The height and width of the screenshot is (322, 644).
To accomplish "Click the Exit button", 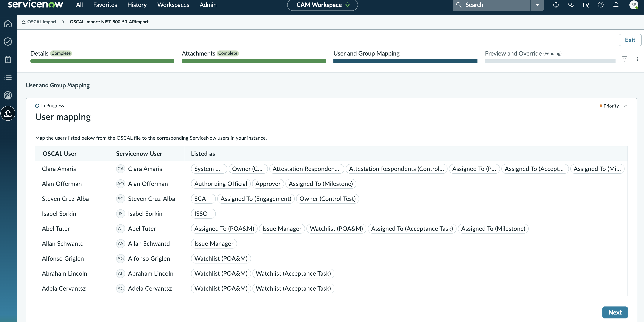I will point(630,40).
